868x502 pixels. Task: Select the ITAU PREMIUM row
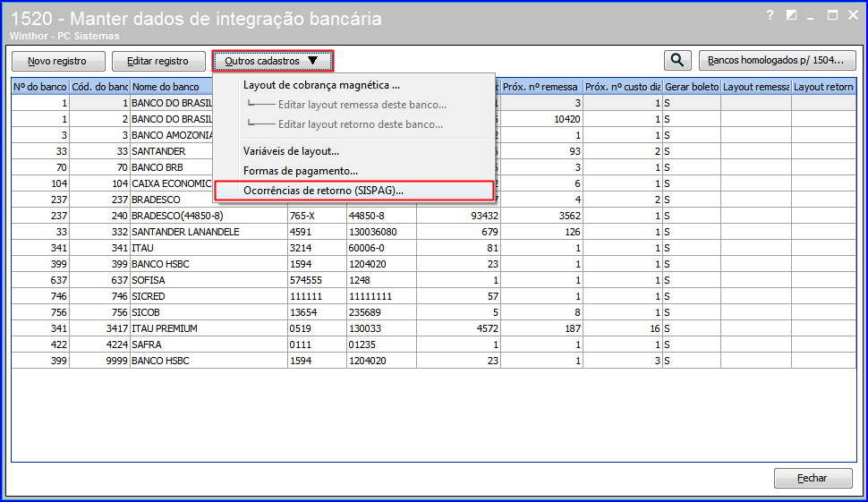click(434, 328)
